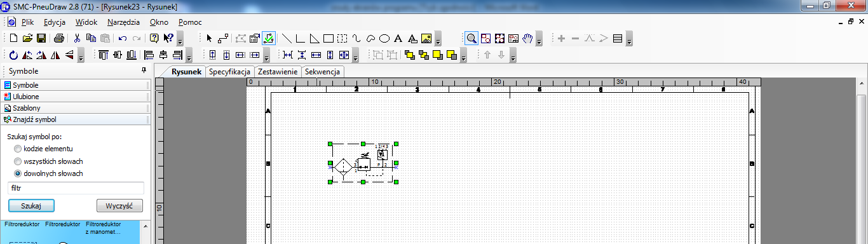Open the Plik menu

27,22
